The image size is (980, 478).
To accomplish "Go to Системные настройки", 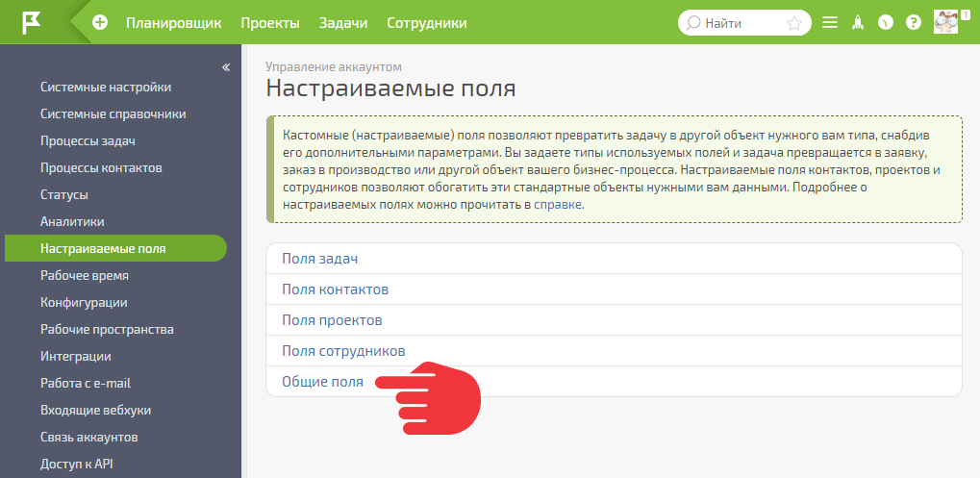I will coord(106,87).
